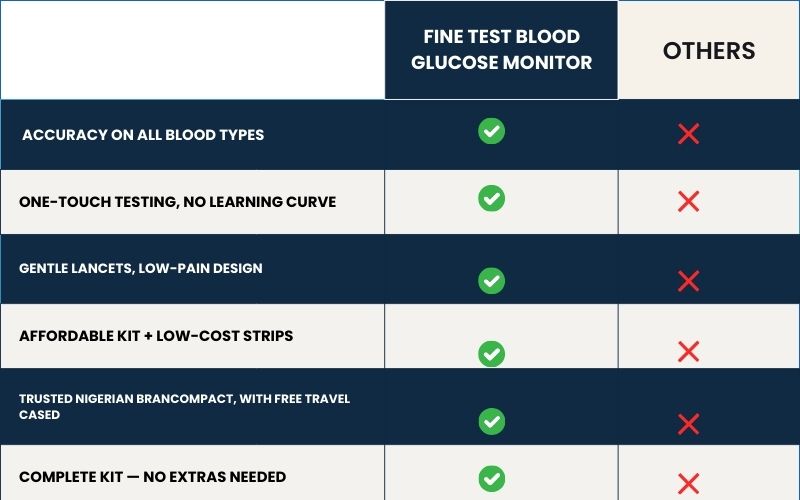The width and height of the screenshot is (800, 500).
Task: Click the green checkmark for One-Touch Testing row
Action: [x=491, y=198]
